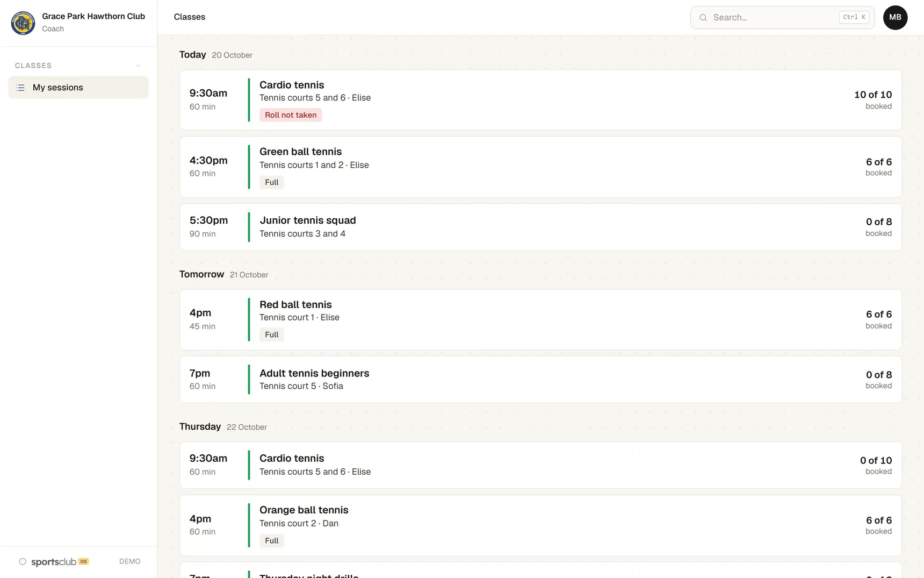
Task: Click the 5:30pm time label
Action: click(x=209, y=220)
